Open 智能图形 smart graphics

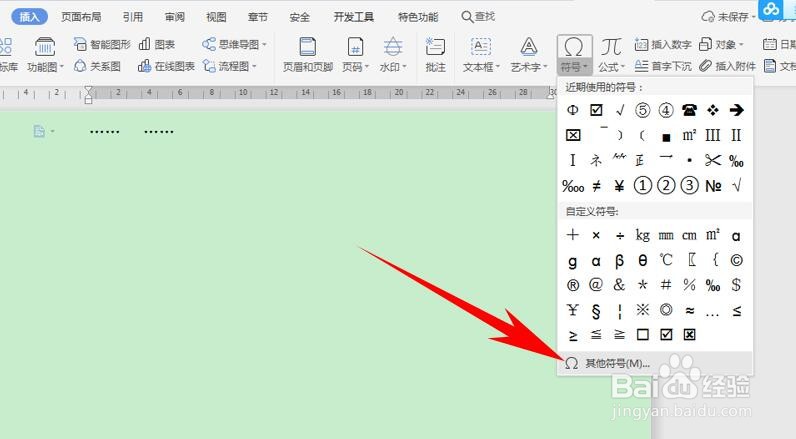(x=102, y=44)
